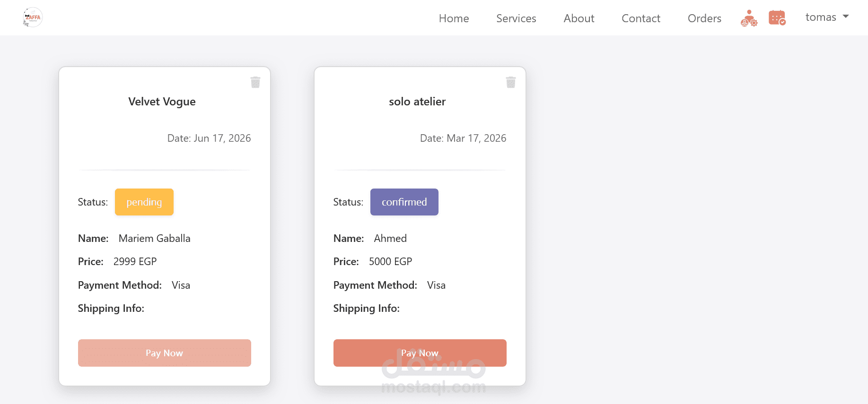Go to the Home page
Screen dimensions: 868x404
click(454, 18)
